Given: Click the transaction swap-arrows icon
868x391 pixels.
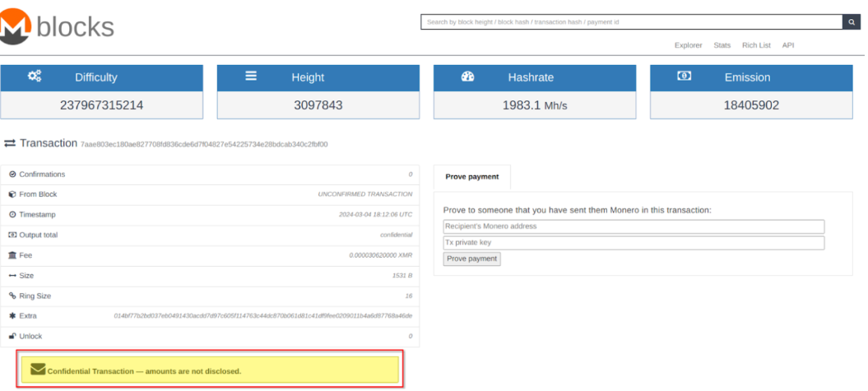Looking at the screenshot, I should (x=10, y=143).
